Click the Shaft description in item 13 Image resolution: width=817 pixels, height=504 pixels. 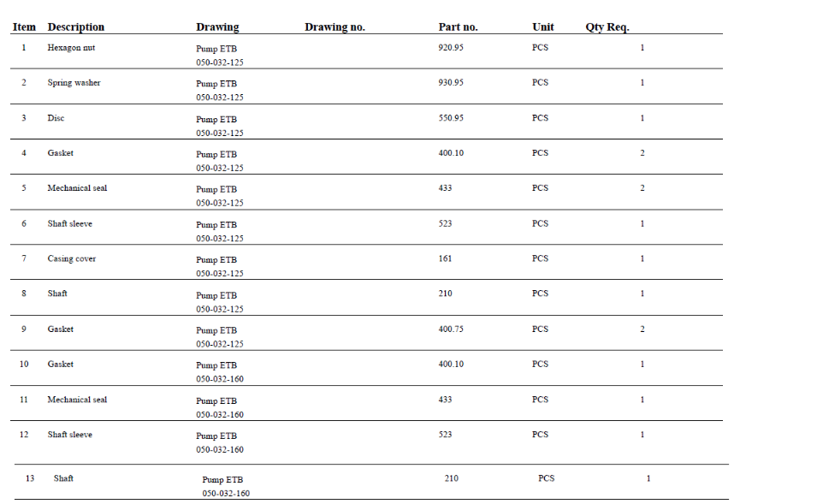63,478
